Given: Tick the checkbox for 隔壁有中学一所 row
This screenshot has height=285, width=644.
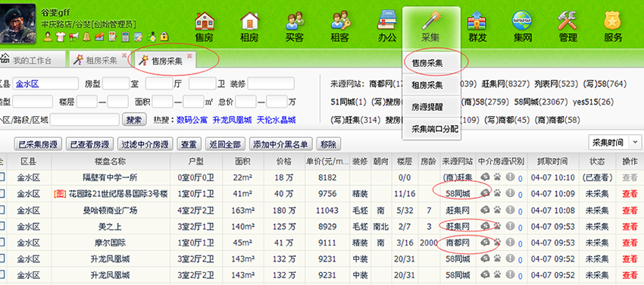Looking at the screenshot, I should click(x=2, y=177).
